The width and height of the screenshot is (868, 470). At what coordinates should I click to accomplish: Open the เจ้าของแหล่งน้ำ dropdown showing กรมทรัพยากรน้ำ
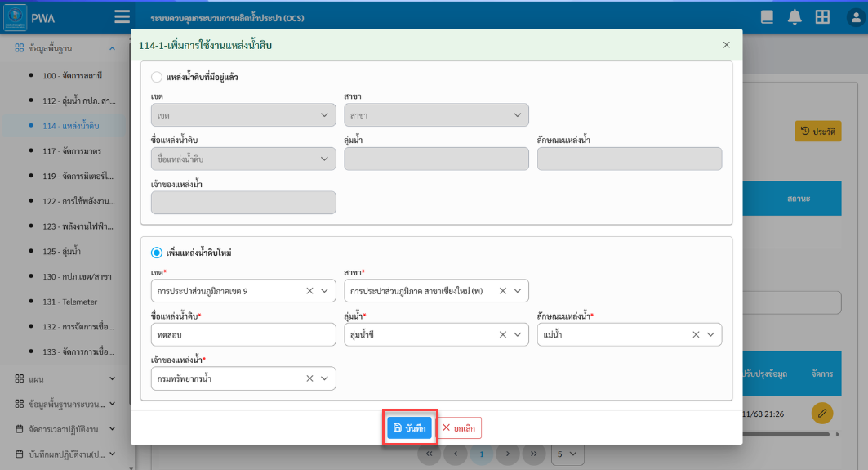pos(324,378)
